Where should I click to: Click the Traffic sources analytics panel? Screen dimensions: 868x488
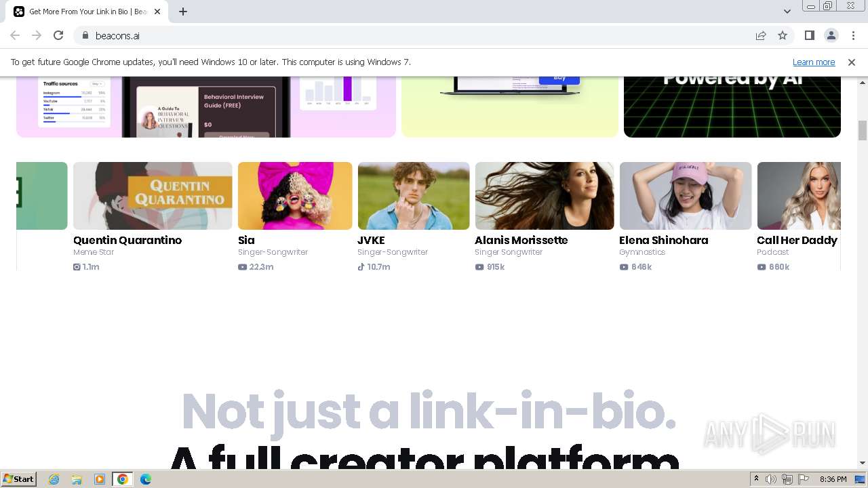point(74,102)
